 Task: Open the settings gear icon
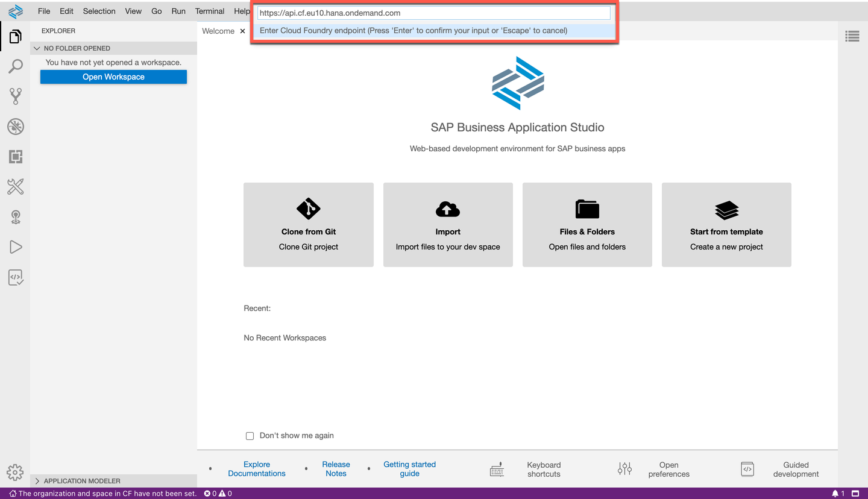(14, 472)
